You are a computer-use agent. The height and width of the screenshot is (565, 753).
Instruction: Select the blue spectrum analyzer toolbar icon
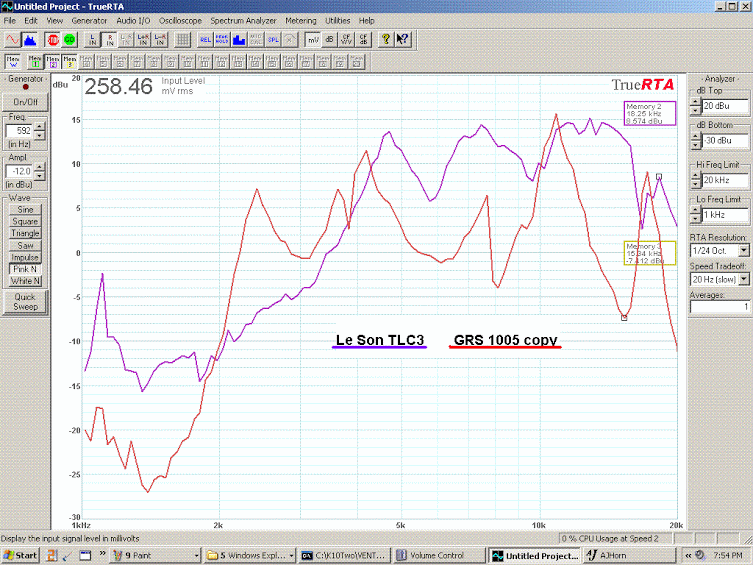coord(30,39)
